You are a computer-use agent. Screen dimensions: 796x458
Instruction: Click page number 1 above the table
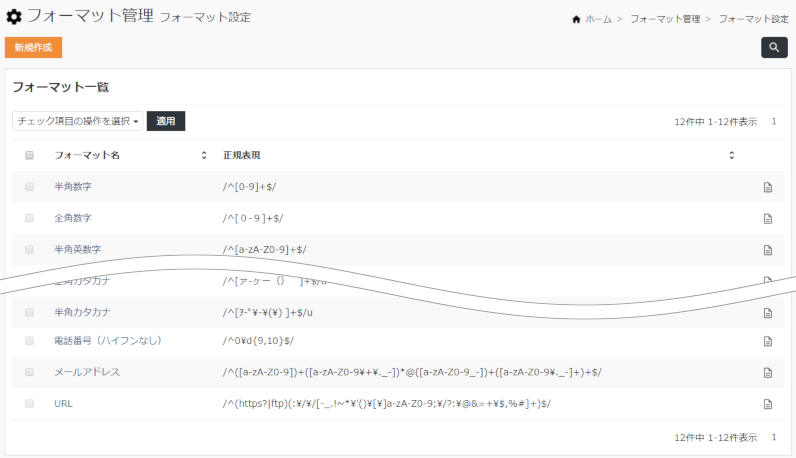(x=774, y=121)
